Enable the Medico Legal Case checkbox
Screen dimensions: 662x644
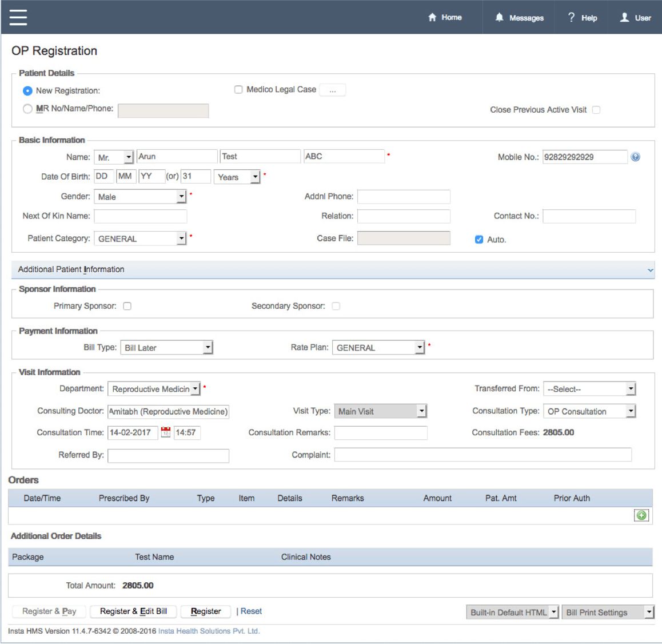pyautogui.click(x=238, y=90)
